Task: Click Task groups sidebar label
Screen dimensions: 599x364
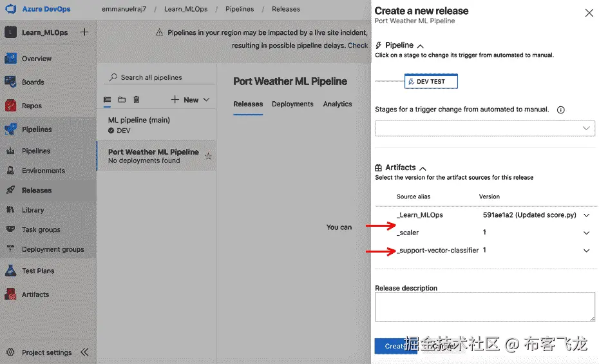Action: click(x=41, y=229)
